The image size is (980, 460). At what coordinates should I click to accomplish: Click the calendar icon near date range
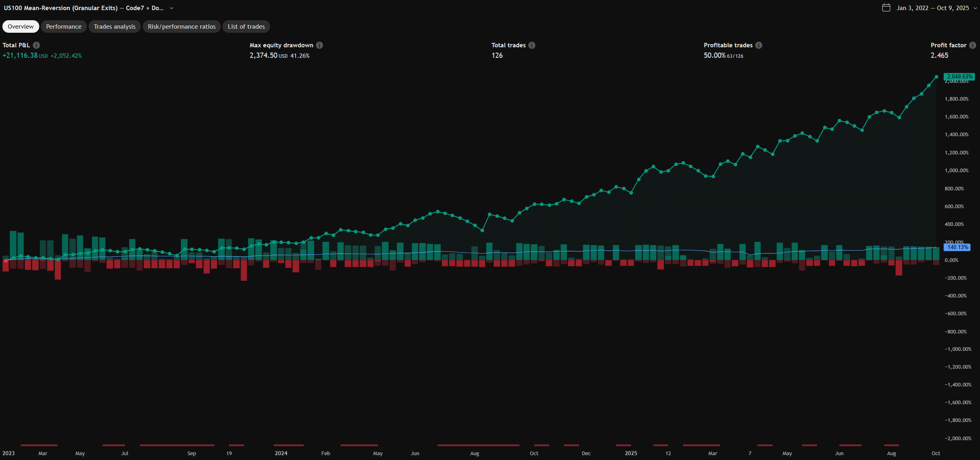pos(886,8)
